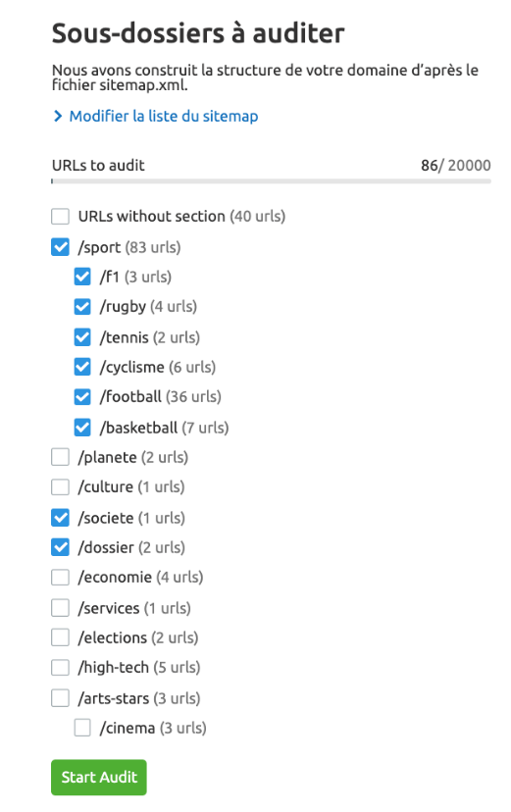Uncheck the /dossier folder
Viewport: 511px width, 812px height.
60,547
